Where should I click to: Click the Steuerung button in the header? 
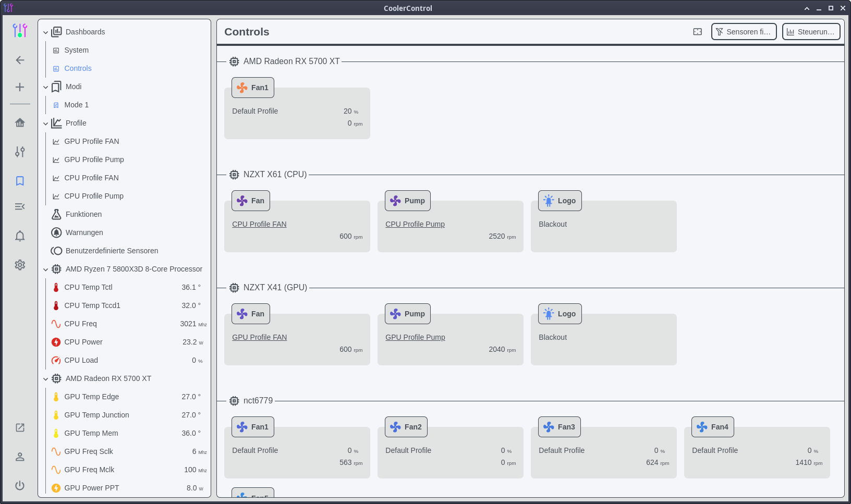tap(811, 32)
